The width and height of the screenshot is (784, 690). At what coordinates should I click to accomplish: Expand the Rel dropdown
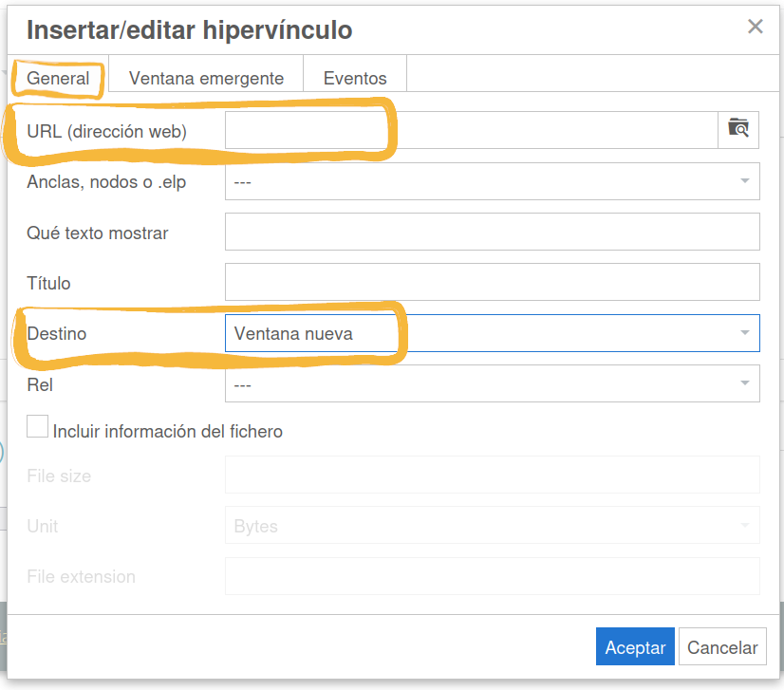click(492, 383)
